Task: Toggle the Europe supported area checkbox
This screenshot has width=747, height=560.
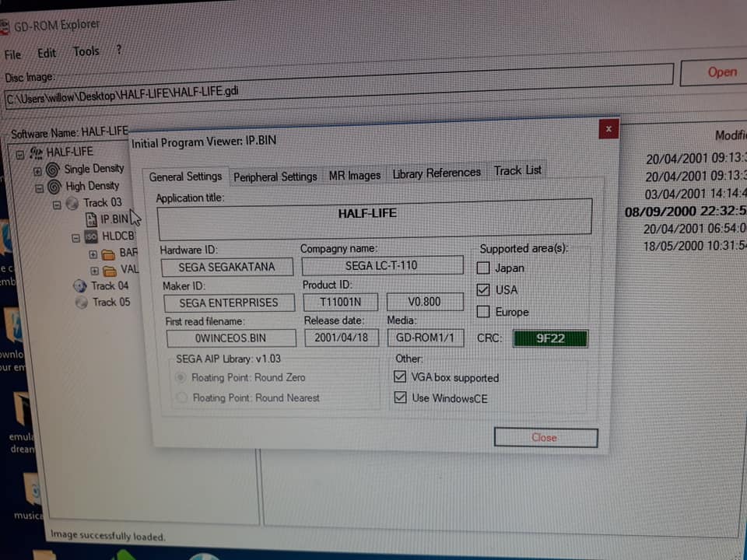Action: tap(483, 311)
